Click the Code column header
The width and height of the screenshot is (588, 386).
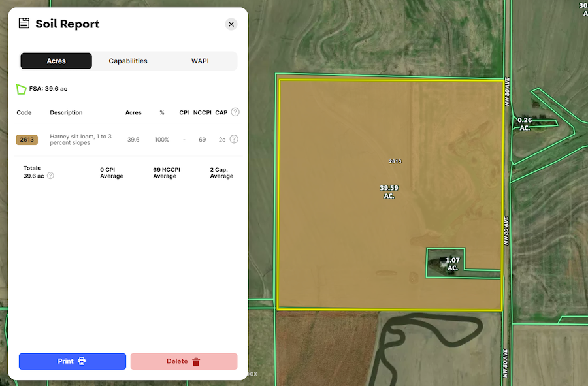tap(24, 113)
